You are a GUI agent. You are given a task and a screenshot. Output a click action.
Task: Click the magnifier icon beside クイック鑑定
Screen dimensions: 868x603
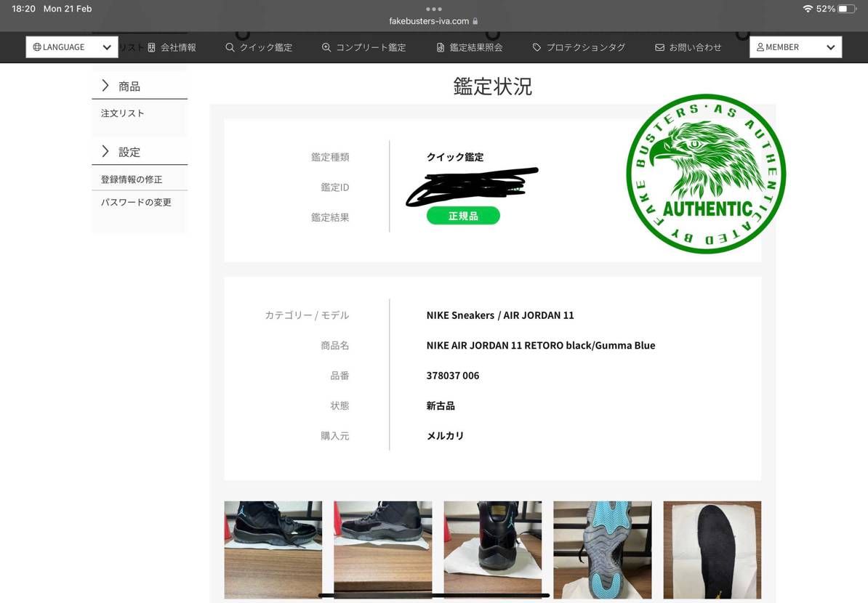click(x=230, y=47)
